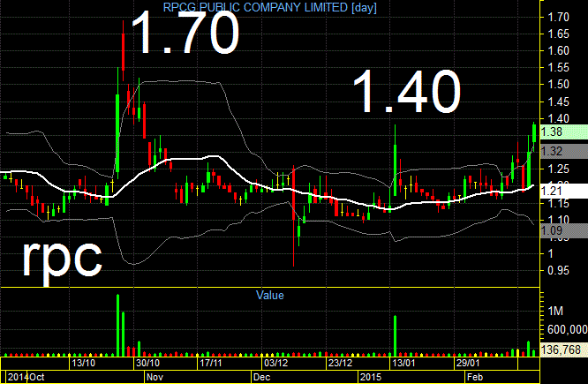
Task: Click the Dec month label
Action: [x=261, y=377]
